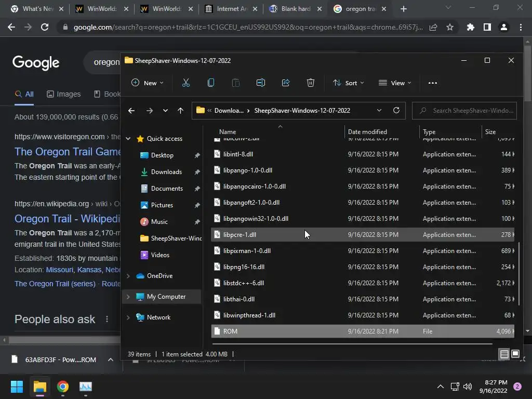Go up one folder level
The height and width of the screenshot is (399, 532).
(180, 110)
